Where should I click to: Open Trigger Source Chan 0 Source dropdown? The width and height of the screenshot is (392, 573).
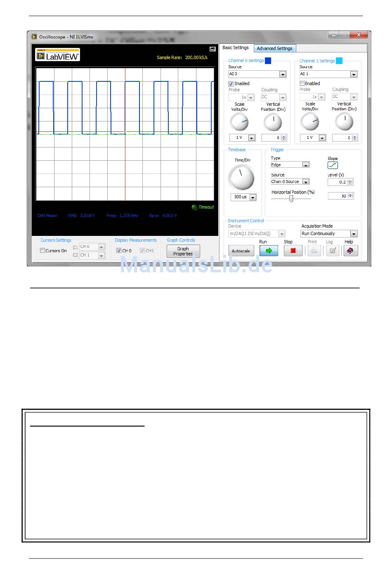tap(306, 182)
